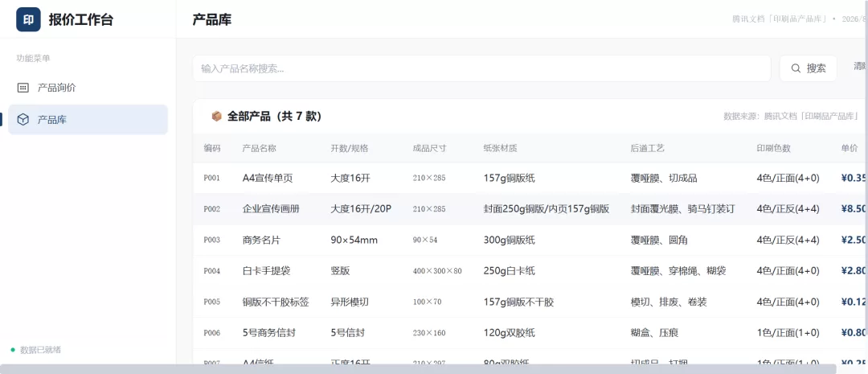The width and height of the screenshot is (868, 374).
Task: Click the 产品名称 column header
Action: [x=259, y=149]
